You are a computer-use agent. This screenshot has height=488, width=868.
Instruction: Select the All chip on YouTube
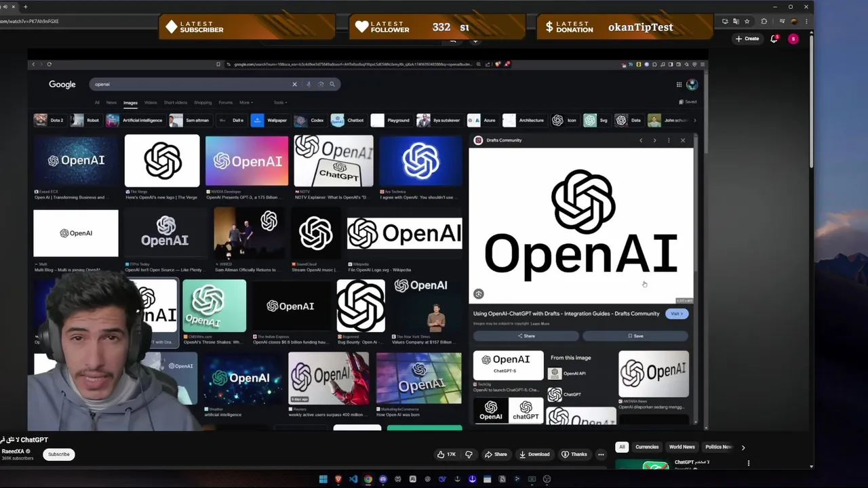pyautogui.click(x=622, y=447)
